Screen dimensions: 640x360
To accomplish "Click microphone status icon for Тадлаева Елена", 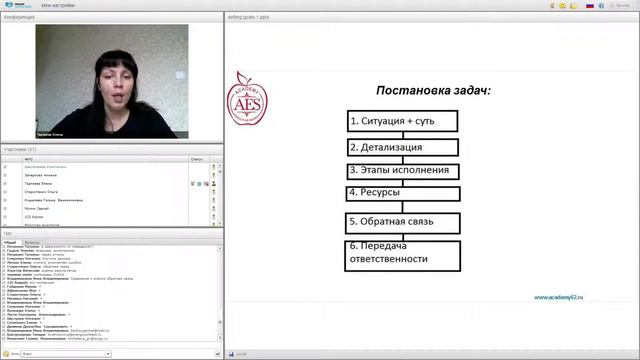I will (x=193, y=184).
